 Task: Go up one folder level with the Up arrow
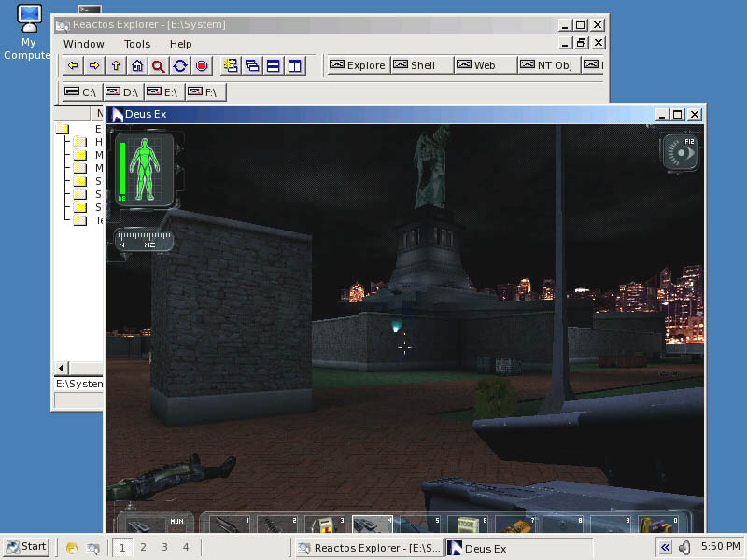tap(116, 65)
